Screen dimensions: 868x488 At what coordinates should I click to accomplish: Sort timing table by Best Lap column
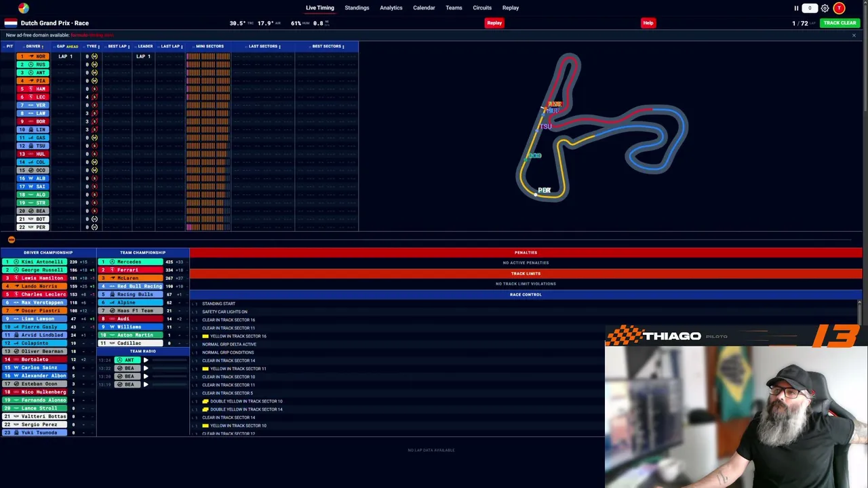[x=118, y=47]
